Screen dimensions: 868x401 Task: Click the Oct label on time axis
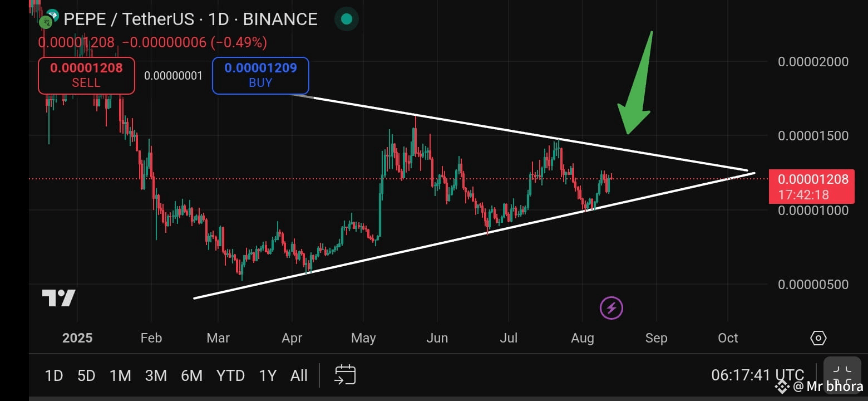coord(728,338)
